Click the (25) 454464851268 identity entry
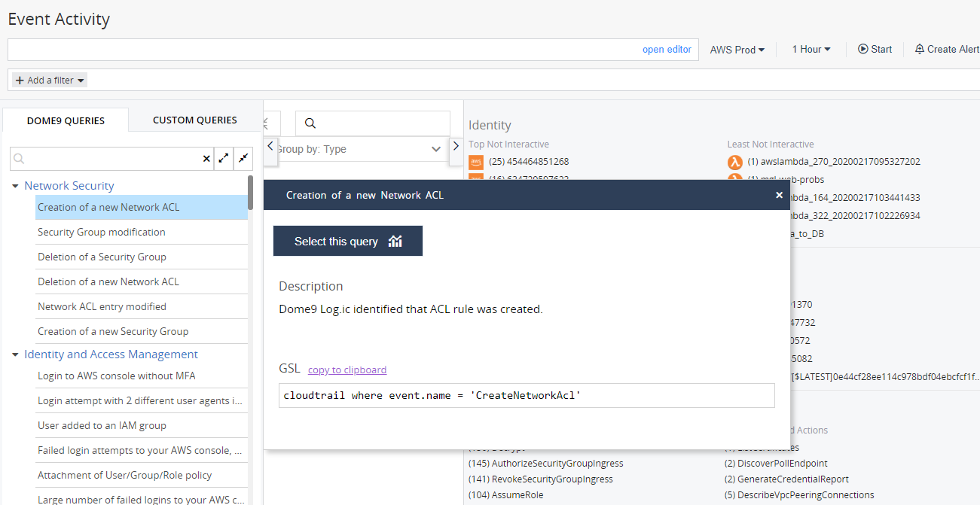Screen dimensions: 980x505 tap(529, 162)
